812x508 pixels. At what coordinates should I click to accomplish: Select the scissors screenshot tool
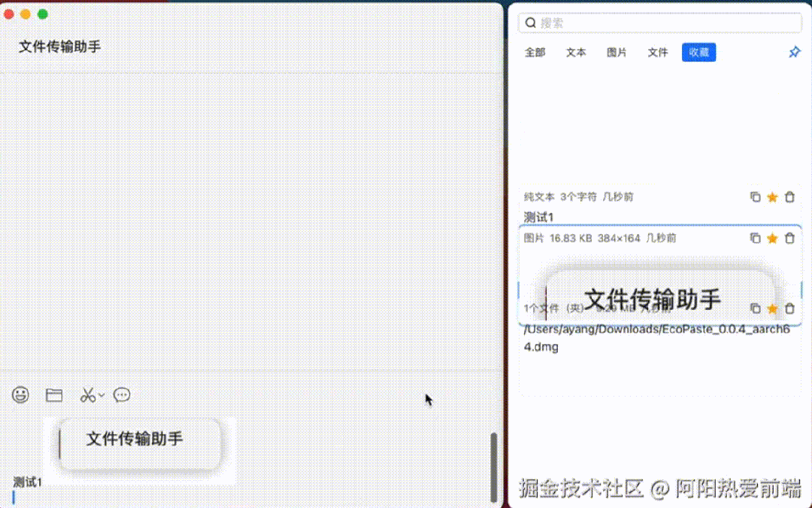tap(87, 395)
